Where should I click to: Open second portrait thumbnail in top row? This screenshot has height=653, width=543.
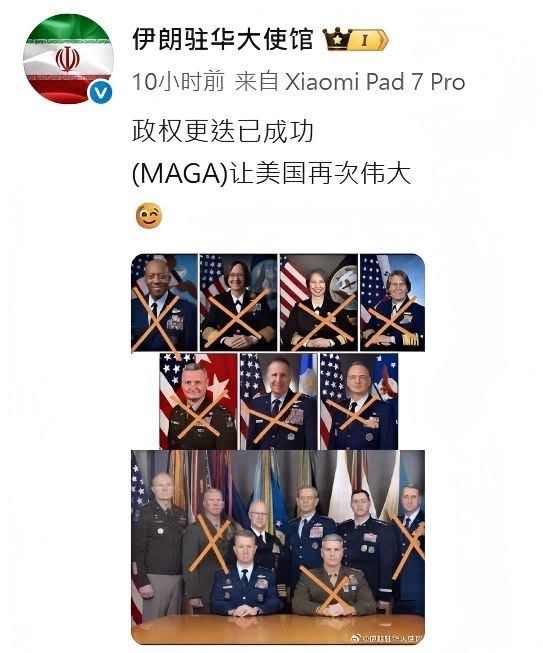pos(238,303)
